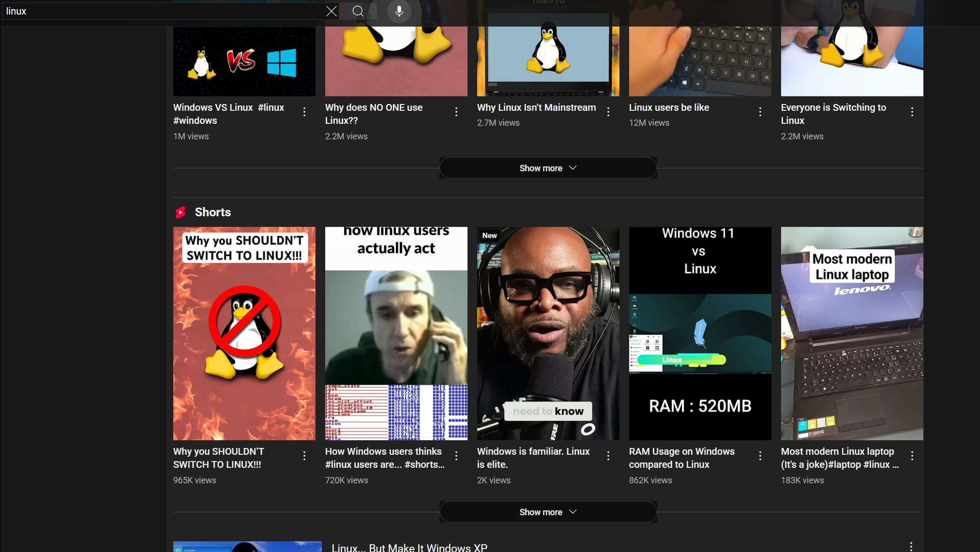Open options for RAM Usage on Windows short
980x552 pixels.
coord(760,456)
